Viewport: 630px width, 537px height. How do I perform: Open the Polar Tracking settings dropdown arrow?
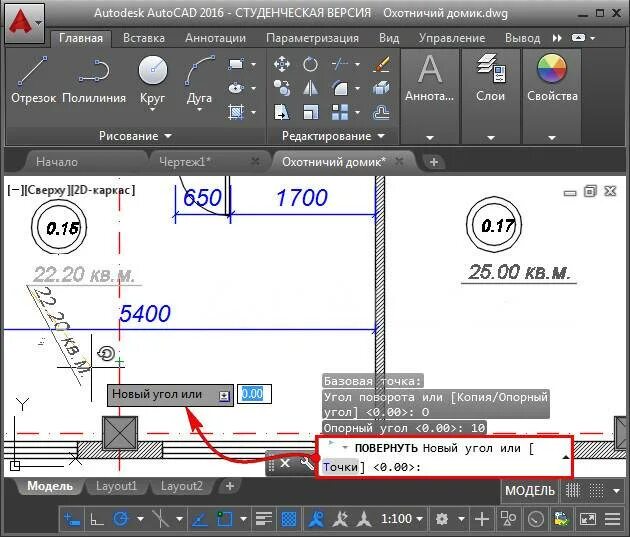point(140,519)
